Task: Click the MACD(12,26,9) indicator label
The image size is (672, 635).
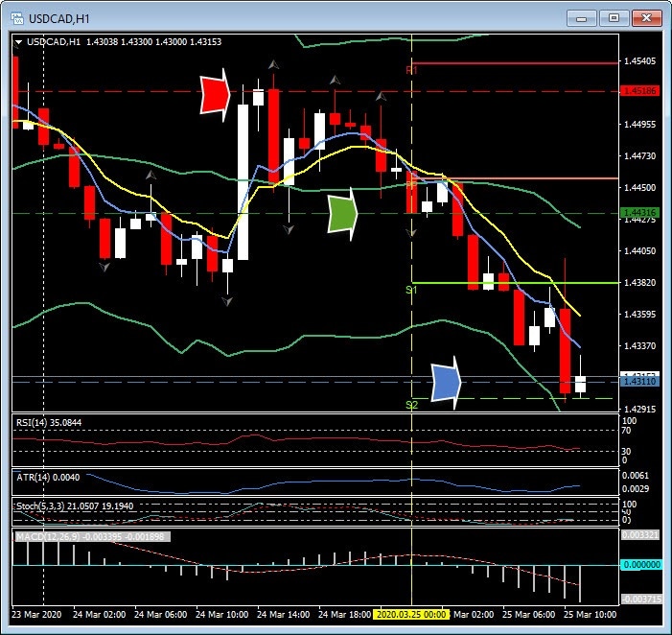Action: point(93,536)
